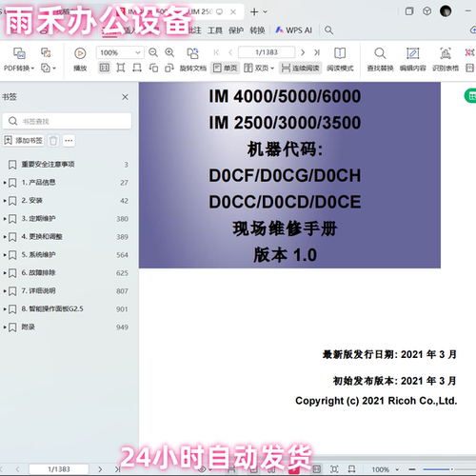Viewport: 476px width, 476px height.
Task: Open the 工具 menu tab
Action: 215,30
